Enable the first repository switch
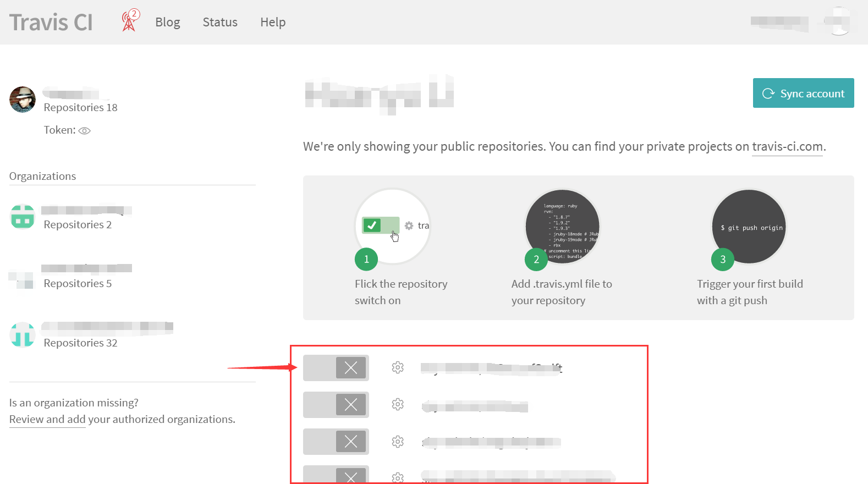 336,368
